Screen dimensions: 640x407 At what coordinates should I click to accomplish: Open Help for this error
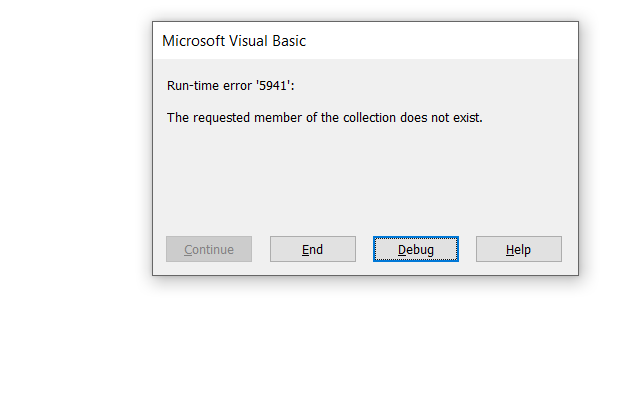518,249
